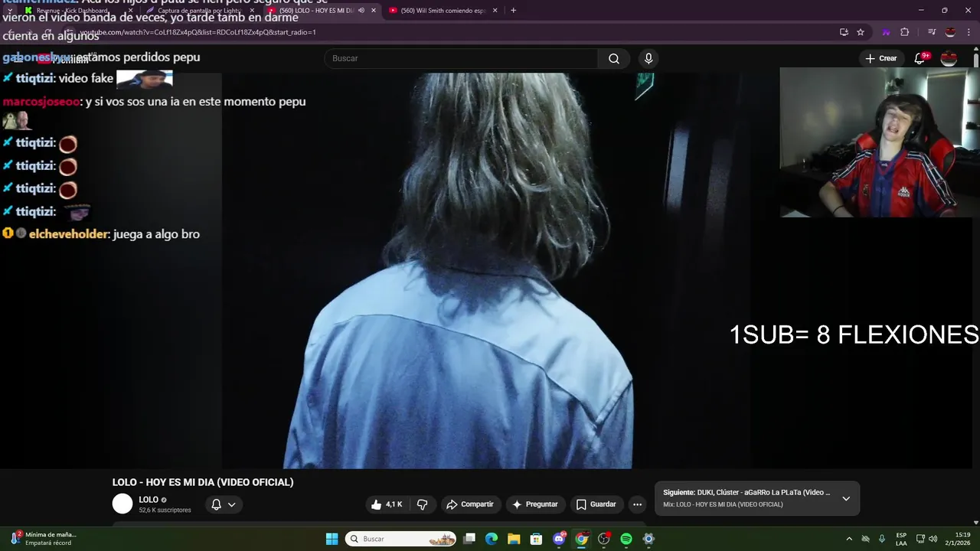Switch to Chrome in taskbar
Image resolution: width=980 pixels, height=551 pixels.
581,539
